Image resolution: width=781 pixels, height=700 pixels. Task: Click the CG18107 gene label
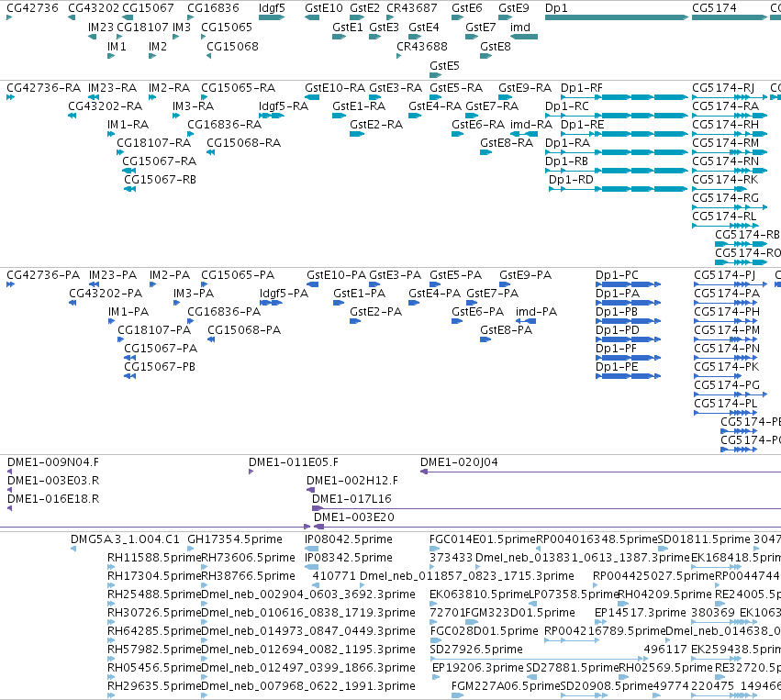142,28
